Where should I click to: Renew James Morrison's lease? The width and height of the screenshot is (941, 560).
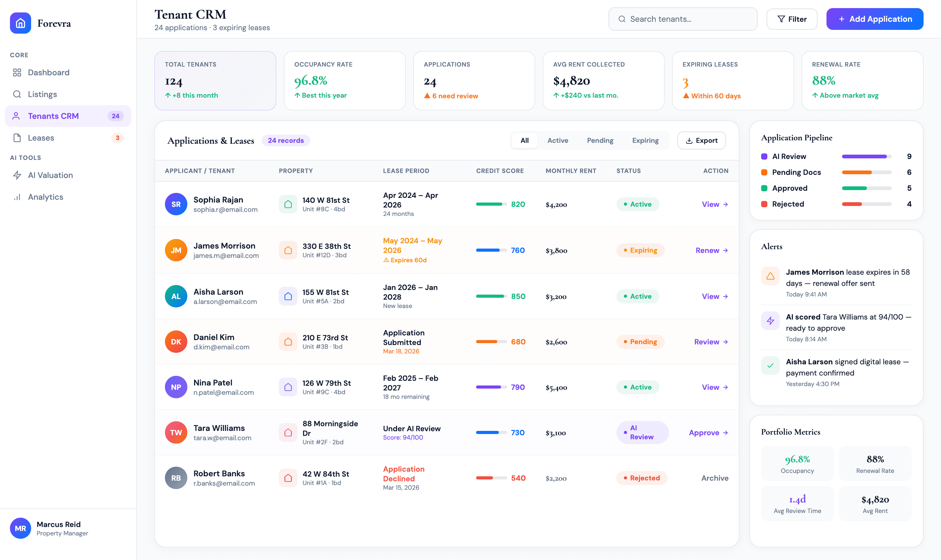(711, 250)
